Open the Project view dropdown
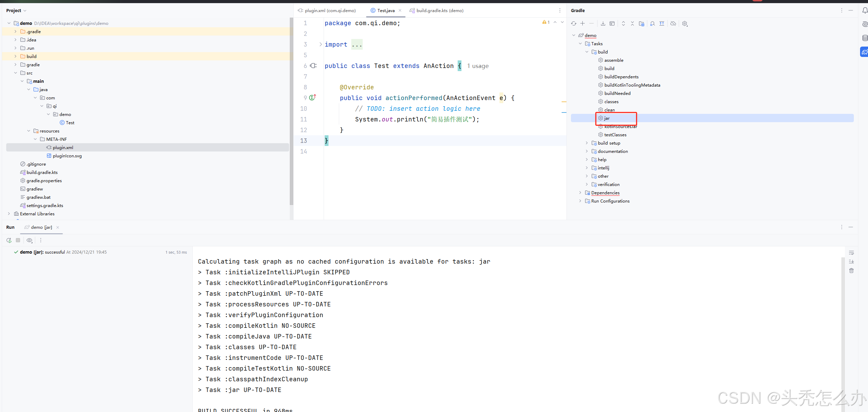 tap(16, 11)
